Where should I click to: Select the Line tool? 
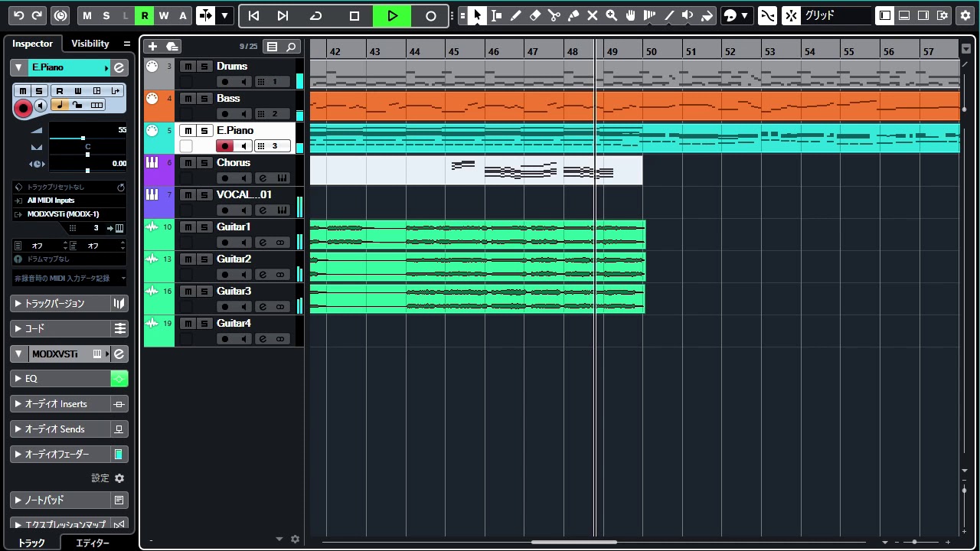[668, 15]
